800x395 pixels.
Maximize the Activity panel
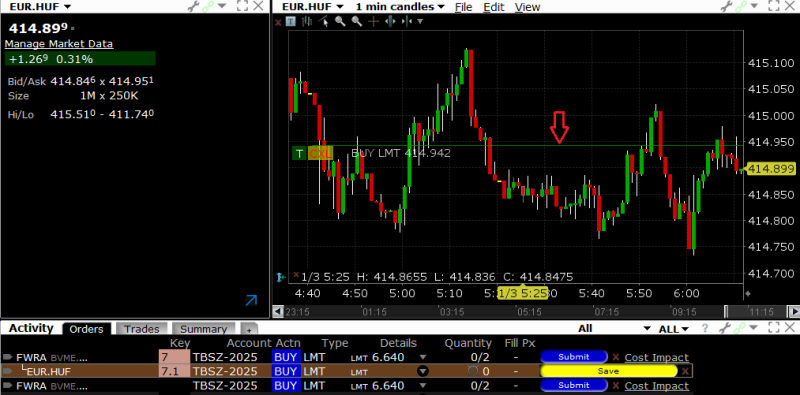pyautogui.click(x=774, y=329)
